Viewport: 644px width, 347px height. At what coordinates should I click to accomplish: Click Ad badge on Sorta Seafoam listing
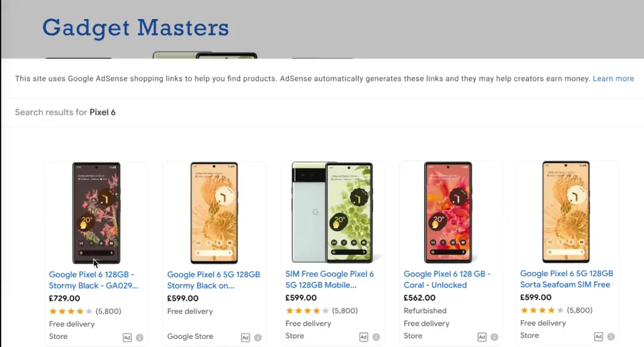599,337
